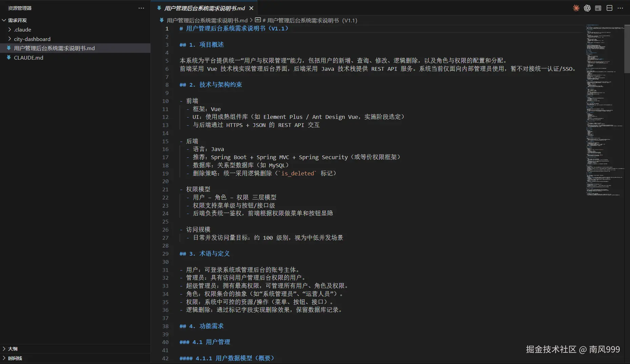Open Markdown preview to the side
The height and width of the screenshot is (364, 630).
598,8
